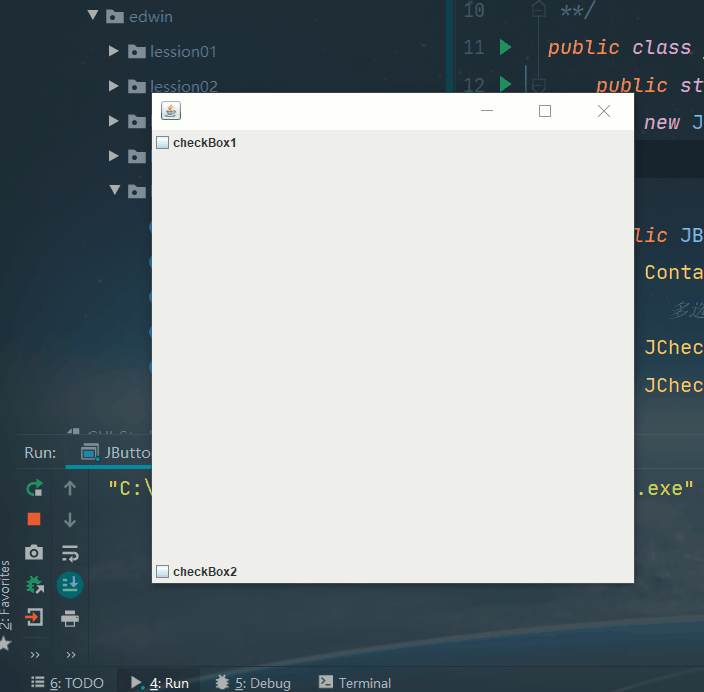Click the Up stack trace arrow
This screenshot has width=704, height=692.
(70, 488)
